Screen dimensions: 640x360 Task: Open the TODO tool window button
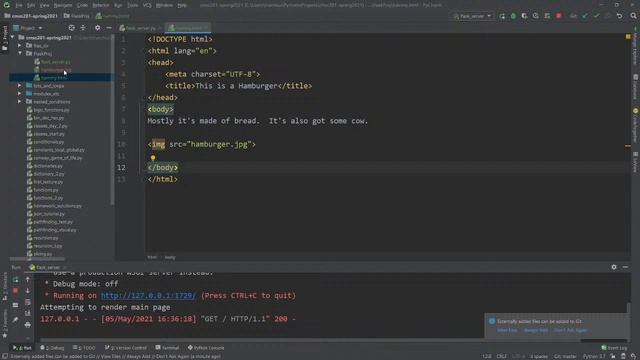(84, 348)
